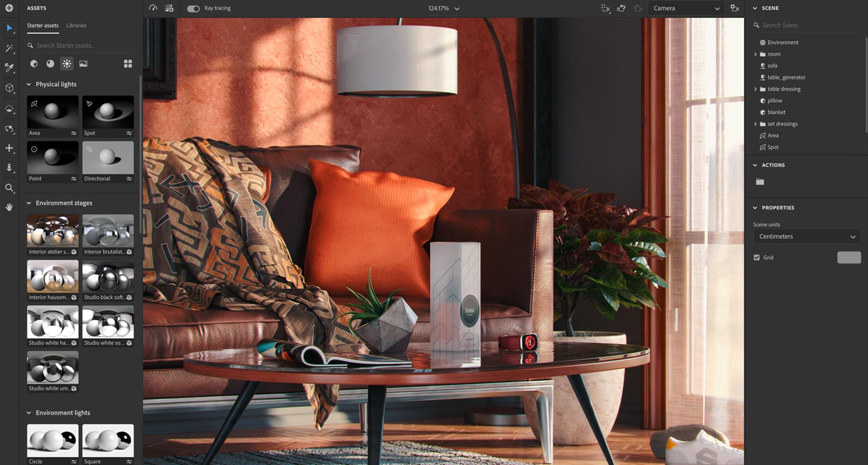Turn off the Ray tracing switch
This screenshot has width=868, height=465.
(193, 9)
